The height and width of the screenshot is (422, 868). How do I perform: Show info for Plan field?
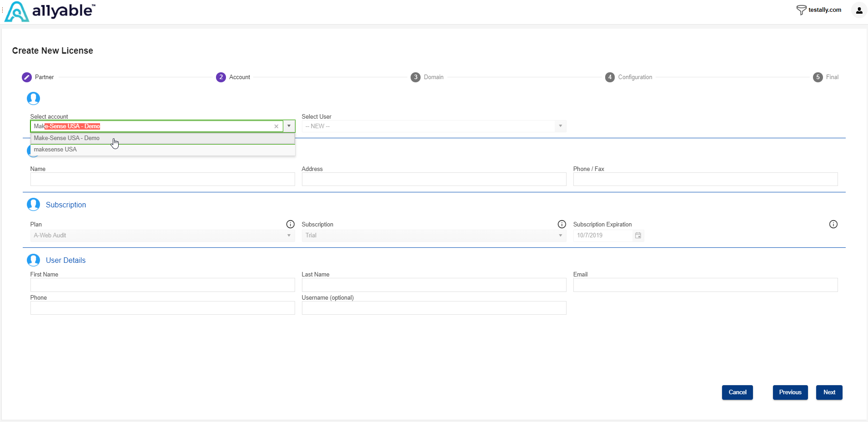[290, 224]
